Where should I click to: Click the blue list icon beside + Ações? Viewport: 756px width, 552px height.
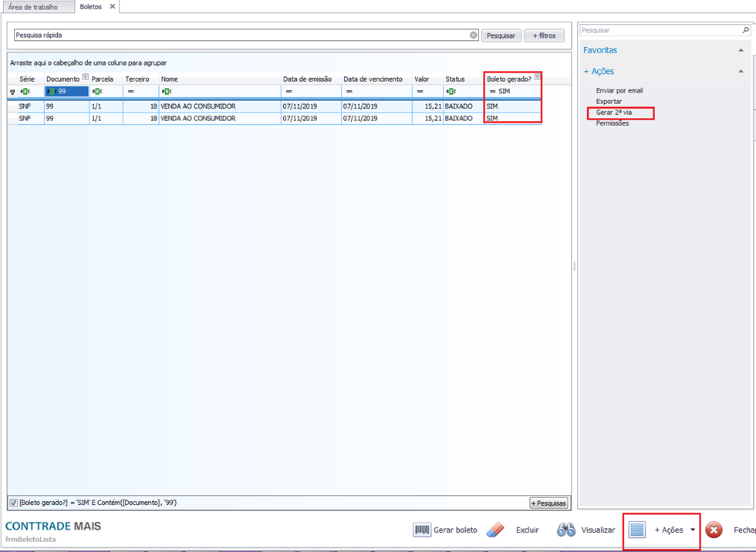click(x=637, y=530)
